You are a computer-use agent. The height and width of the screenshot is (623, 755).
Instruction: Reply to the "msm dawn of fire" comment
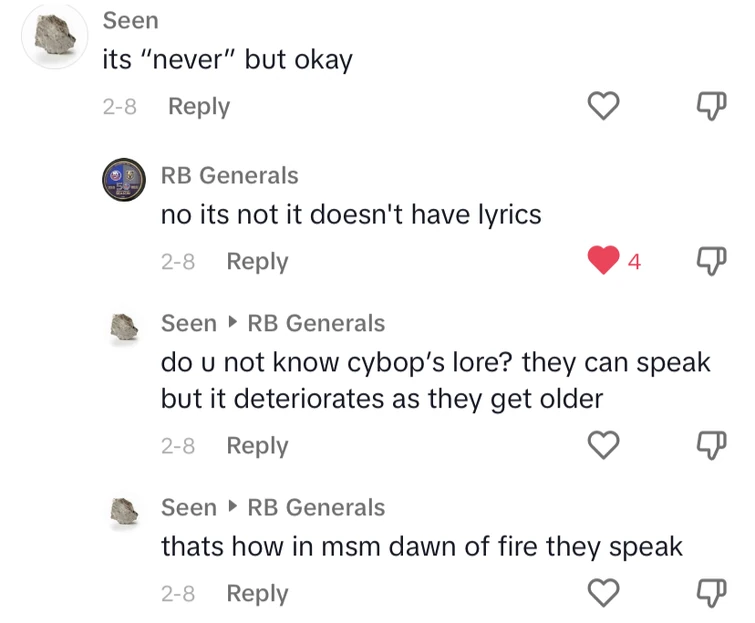(x=257, y=593)
